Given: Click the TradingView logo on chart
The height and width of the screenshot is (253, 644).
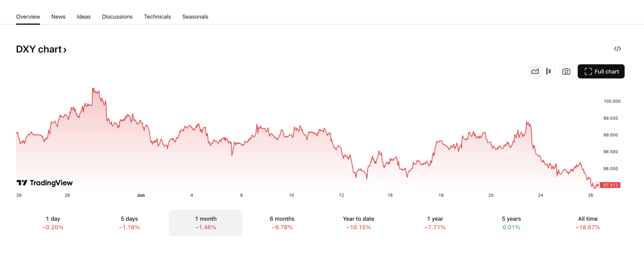Looking at the screenshot, I should (x=45, y=183).
